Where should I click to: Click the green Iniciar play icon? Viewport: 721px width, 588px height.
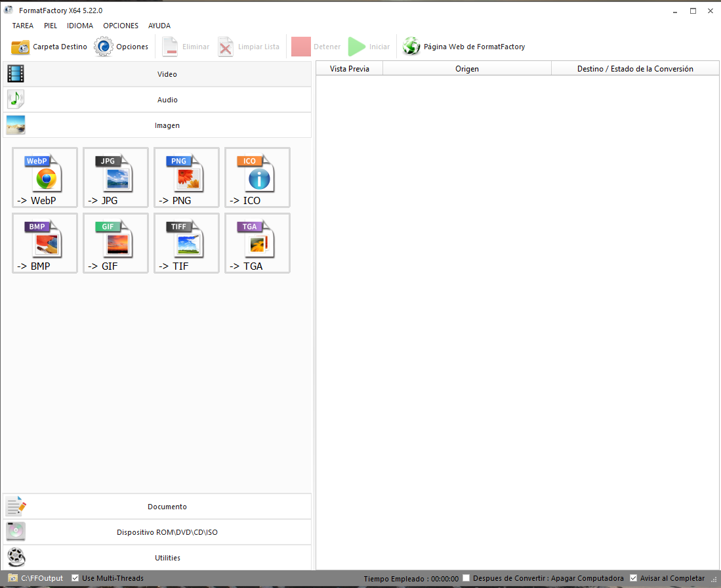point(356,47)
